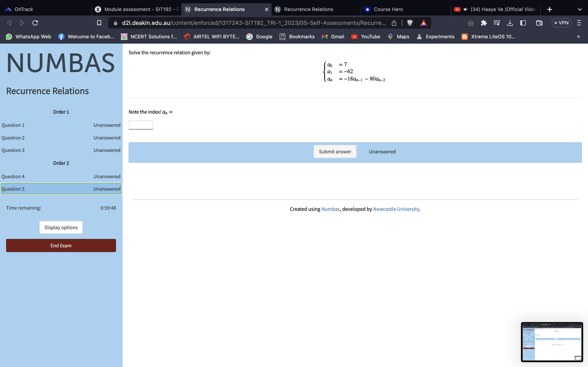Click the share icon in address bar
588x367 pixels.
(x=394, y=23)
